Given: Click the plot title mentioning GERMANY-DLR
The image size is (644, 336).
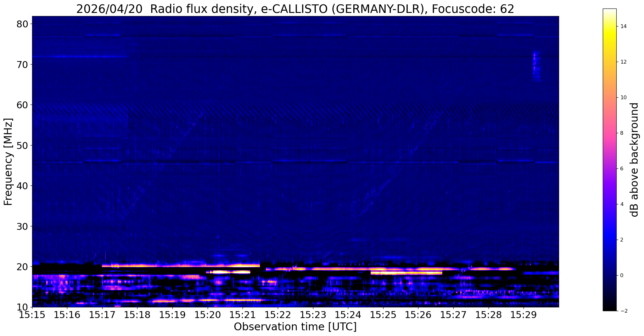Looking at the screenshot, I should 295,9.
